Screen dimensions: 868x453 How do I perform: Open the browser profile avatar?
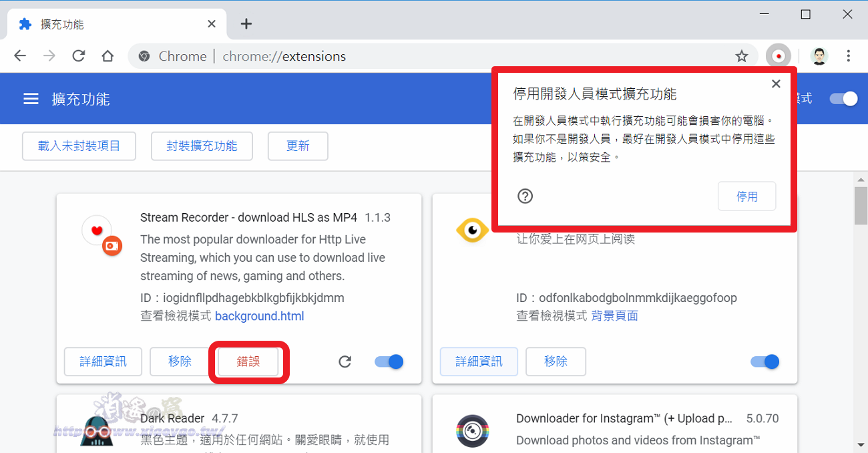coord(819,56)
